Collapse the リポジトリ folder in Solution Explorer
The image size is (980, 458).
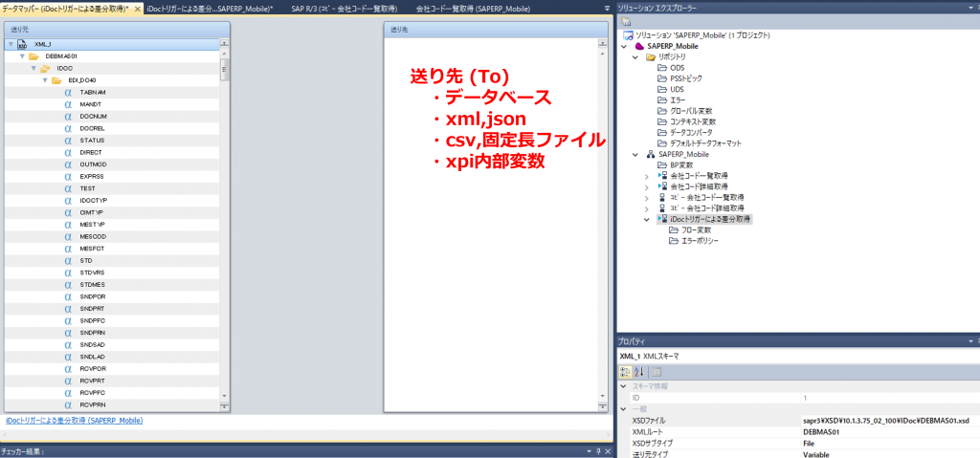coord(636,57)
